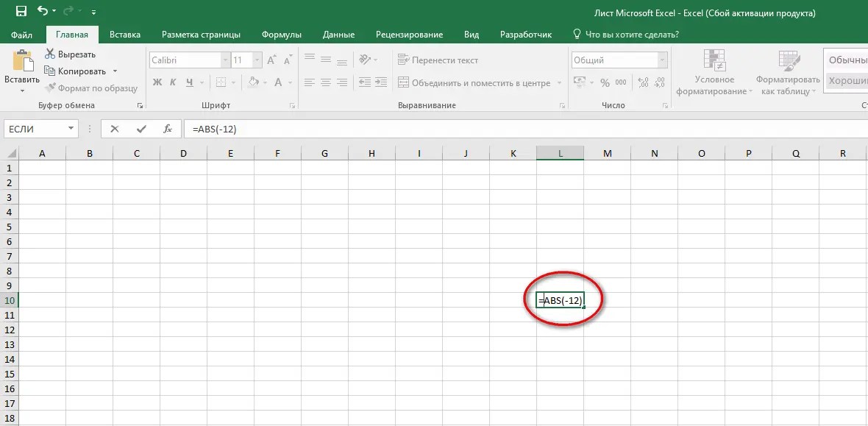The width and height of the screenshot is (868, 426).
Task: Confirm formula entry with the checkmark button
Action: click(141, 128)
